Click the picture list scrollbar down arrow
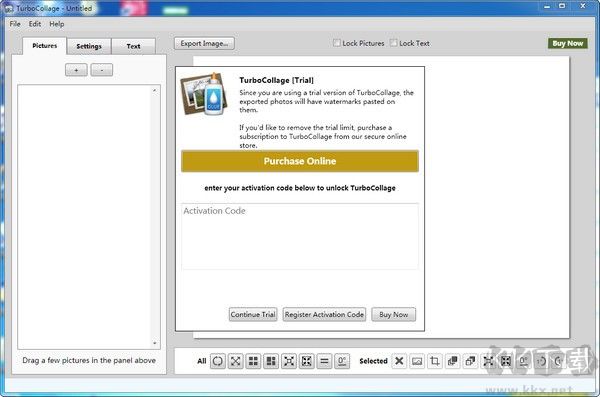The height and width of the screenshot is (397, 600). [x=155, y=343]
